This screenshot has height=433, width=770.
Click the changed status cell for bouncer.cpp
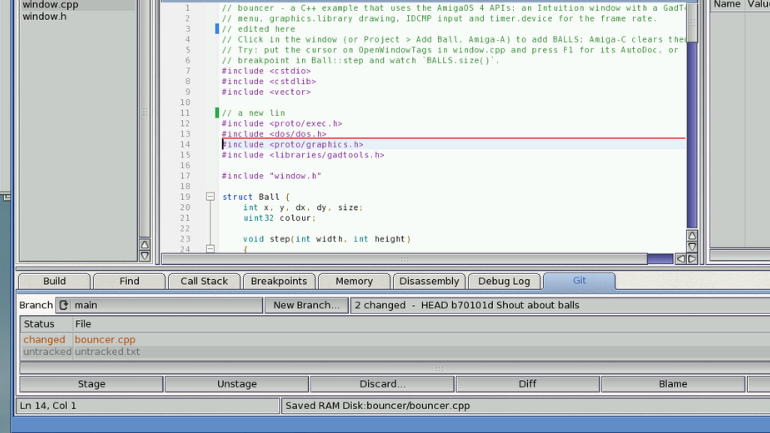[x=44, y=339]
